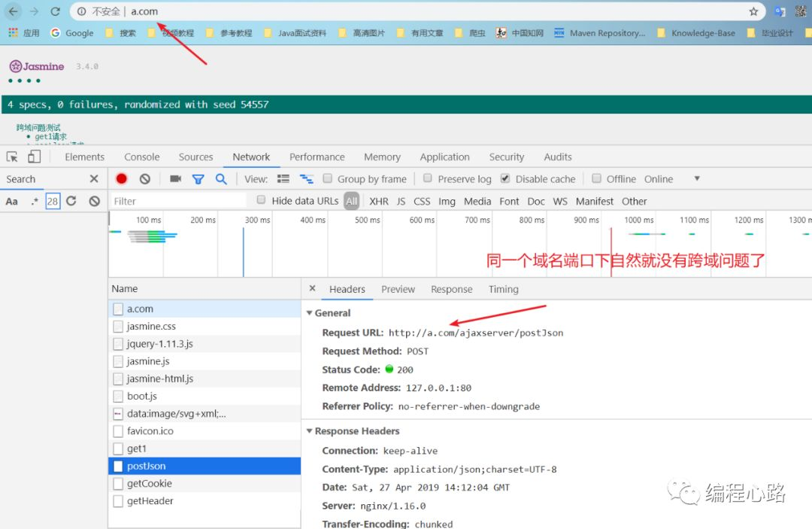Viewport: 812px width, 529px height.
Task: Click the red record network log button
Action: tap(121, 179)
